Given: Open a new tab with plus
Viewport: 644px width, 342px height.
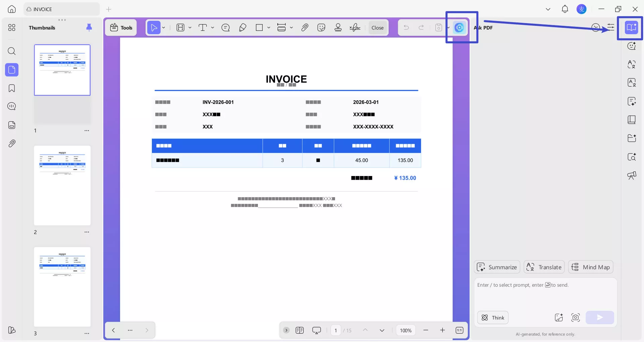Looking at the screenshot, I should [x=108, y=9].
